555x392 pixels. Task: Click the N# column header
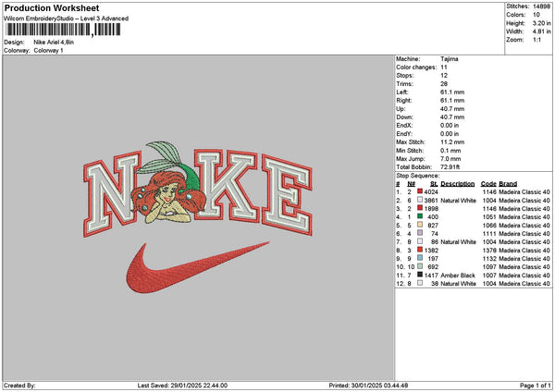pyautogui.click(x=411, y=184)
